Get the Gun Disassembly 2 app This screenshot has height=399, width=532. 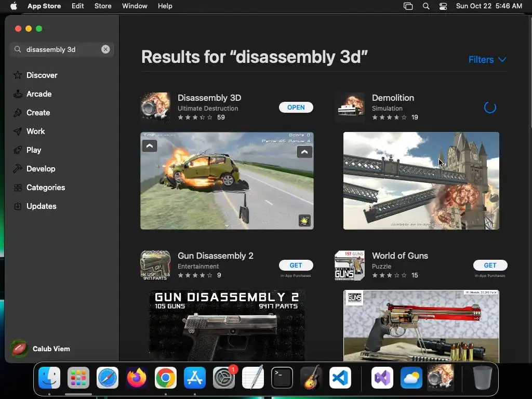click(296, 265)
